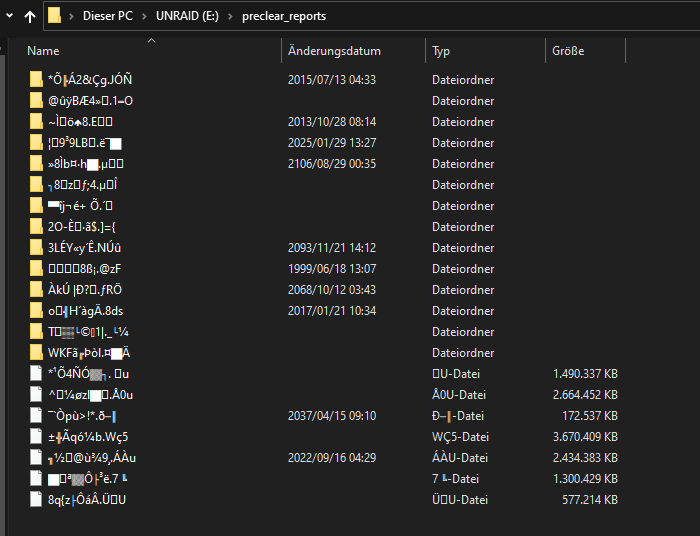Click file icon of WÇ5-Datei file
Viewport: 700px width, 536px height.
[x=36, y=436]
